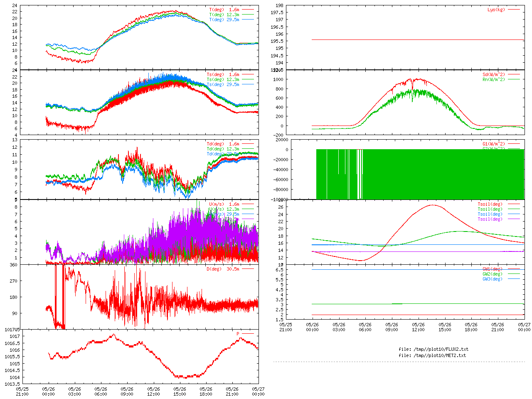
Task: Click the '1013.5' pressure axis tick label
Action: point(12,384)
